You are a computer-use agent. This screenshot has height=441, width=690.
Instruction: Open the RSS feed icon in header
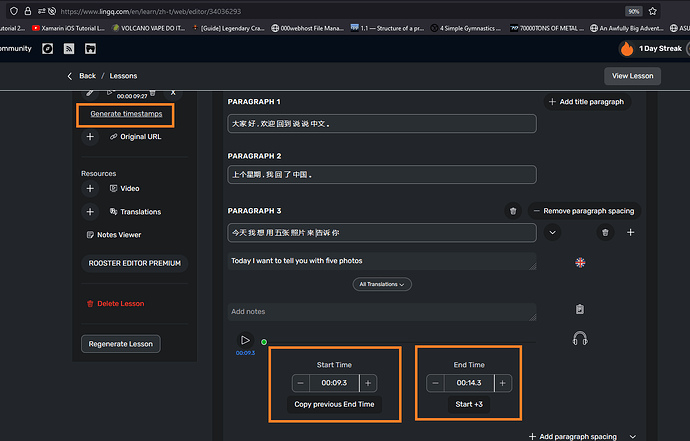[69, 48]
